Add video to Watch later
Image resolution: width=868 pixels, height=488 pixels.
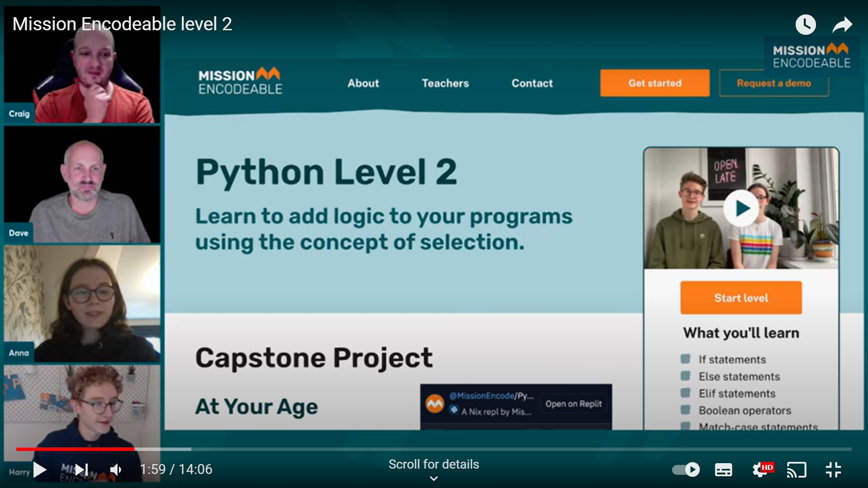click(x=806, y=24)
